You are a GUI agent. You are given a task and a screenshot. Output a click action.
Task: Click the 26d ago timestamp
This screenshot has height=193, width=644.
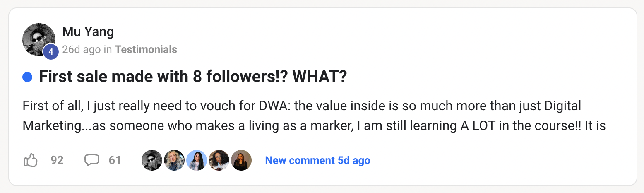tap(81, 50)
